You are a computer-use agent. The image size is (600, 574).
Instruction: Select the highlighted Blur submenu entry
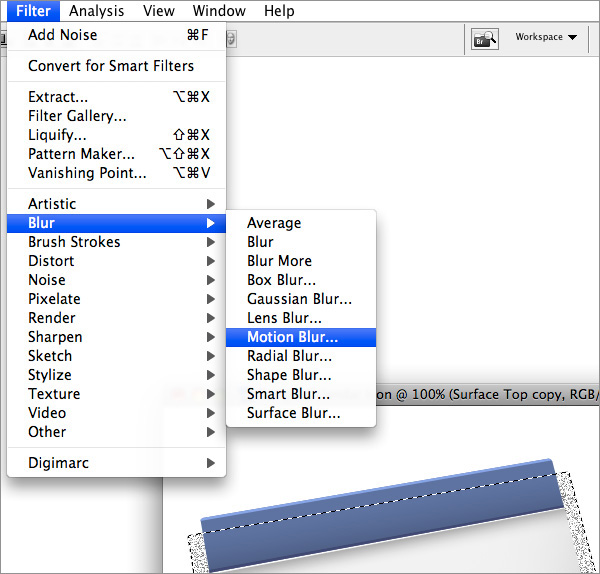pos(116,223)
